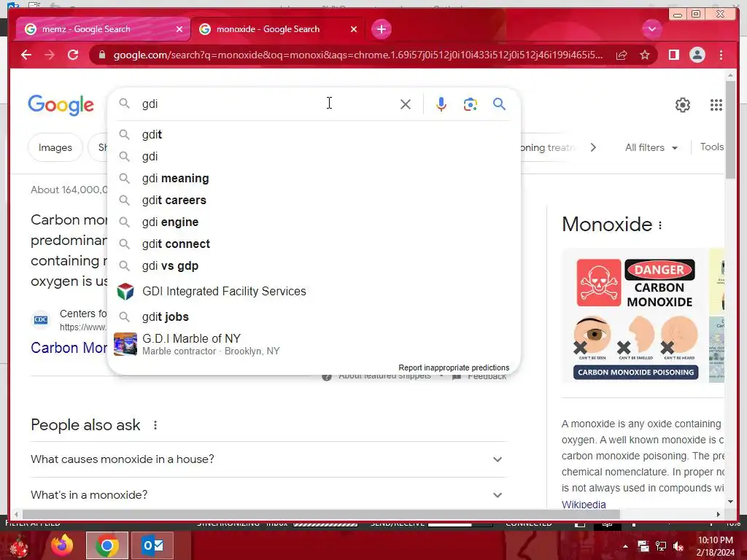Choose the 'gdit jobs' suggestion

(314, 317)
